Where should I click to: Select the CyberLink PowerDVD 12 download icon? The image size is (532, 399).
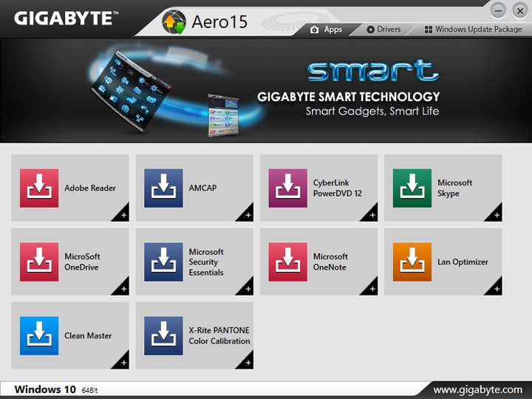pos(287,188)
